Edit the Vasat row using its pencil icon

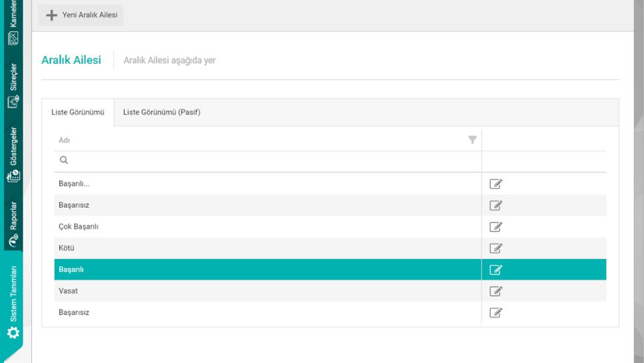click(495, 291)
